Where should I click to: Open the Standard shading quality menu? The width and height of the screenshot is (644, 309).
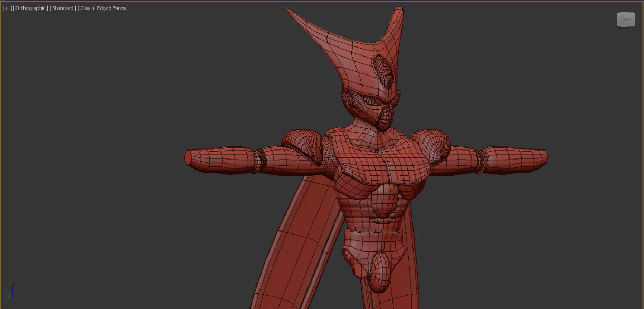click(63, 8)
